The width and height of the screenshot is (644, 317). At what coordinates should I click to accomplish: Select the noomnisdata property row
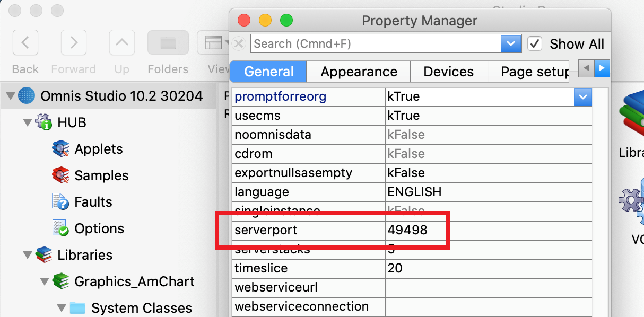(412, 135)
